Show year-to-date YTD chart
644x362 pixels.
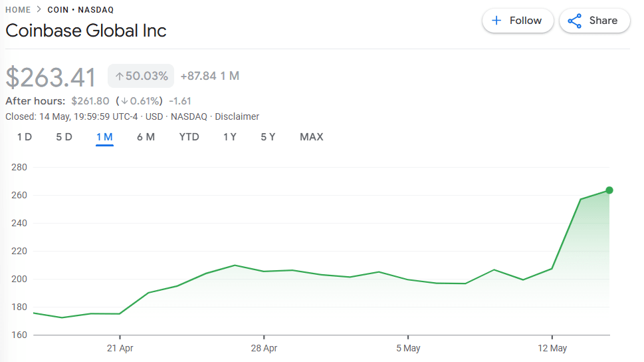(189, 137)
